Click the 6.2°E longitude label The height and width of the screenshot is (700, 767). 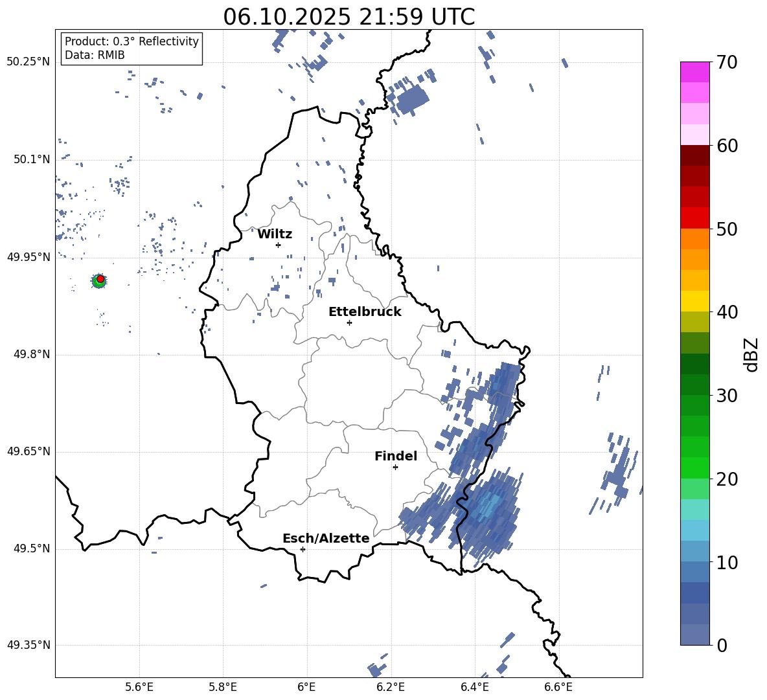point(391,687)
